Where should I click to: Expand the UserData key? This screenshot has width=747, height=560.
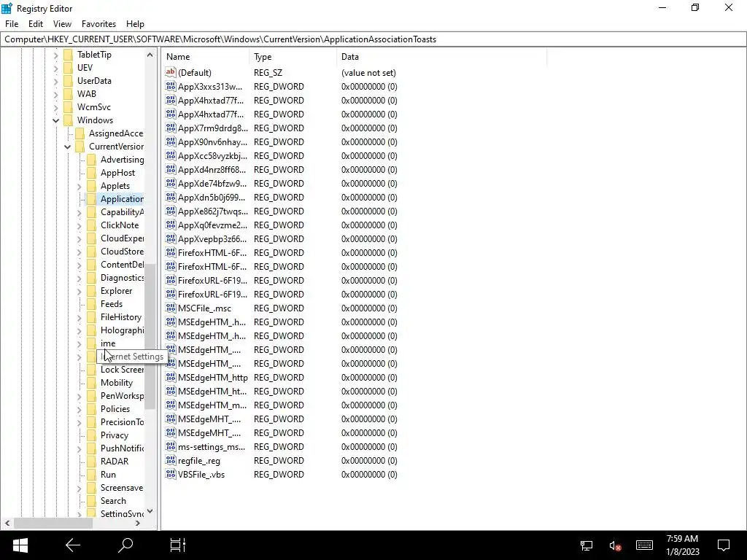(55, 81)
